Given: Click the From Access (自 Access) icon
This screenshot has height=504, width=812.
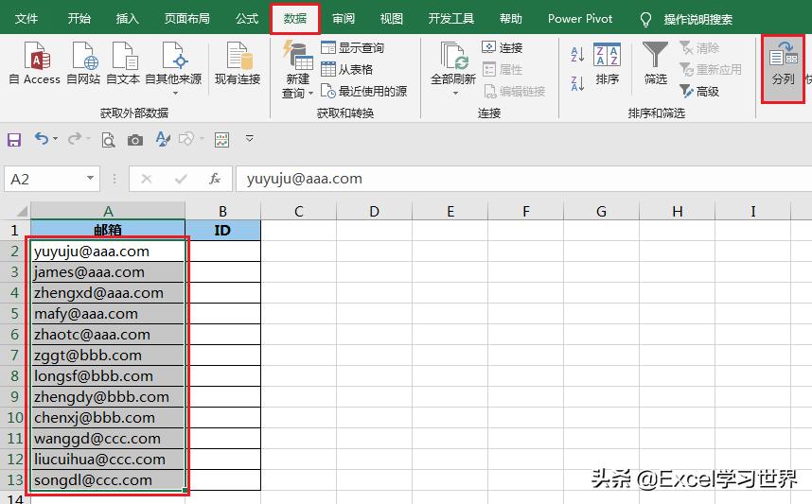Looking at the screenshot, I should point(35,63).
